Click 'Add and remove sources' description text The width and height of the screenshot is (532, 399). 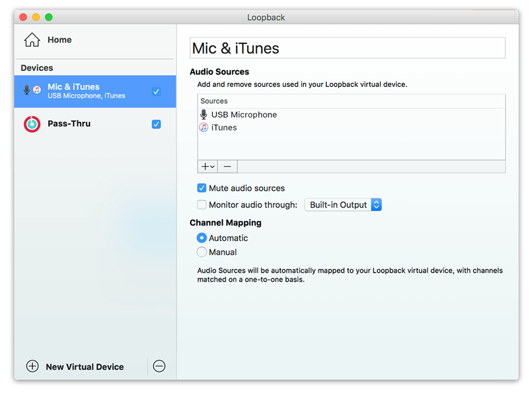[302, 84]
